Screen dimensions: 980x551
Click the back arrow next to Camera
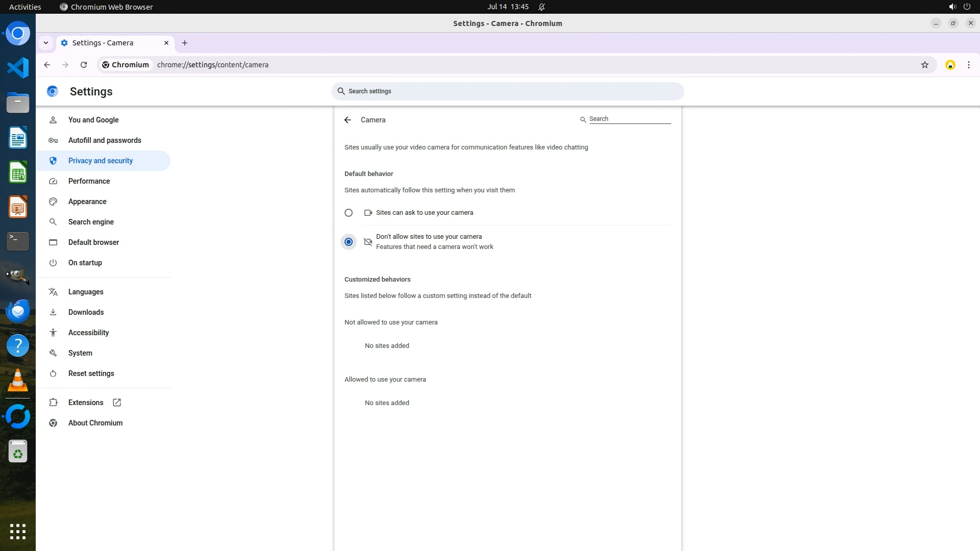coord(348,120)
